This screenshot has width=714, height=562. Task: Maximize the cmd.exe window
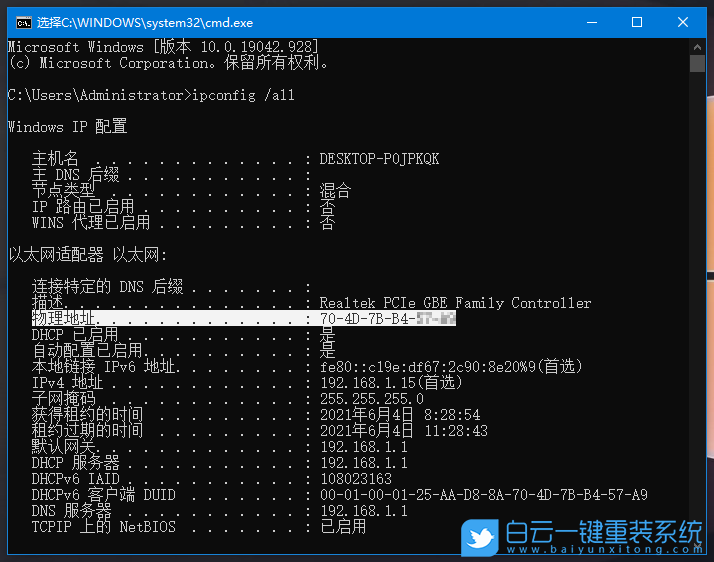637,22
